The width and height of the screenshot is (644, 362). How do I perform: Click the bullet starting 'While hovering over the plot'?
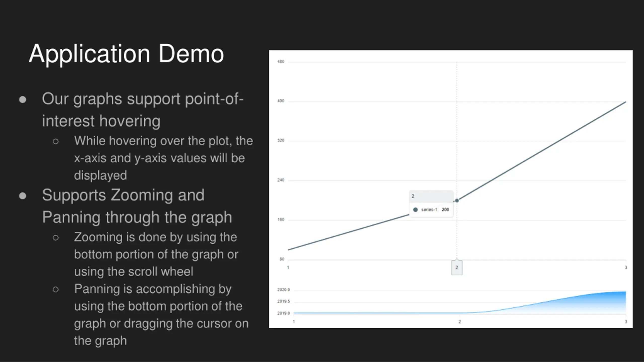coord(164,158)
